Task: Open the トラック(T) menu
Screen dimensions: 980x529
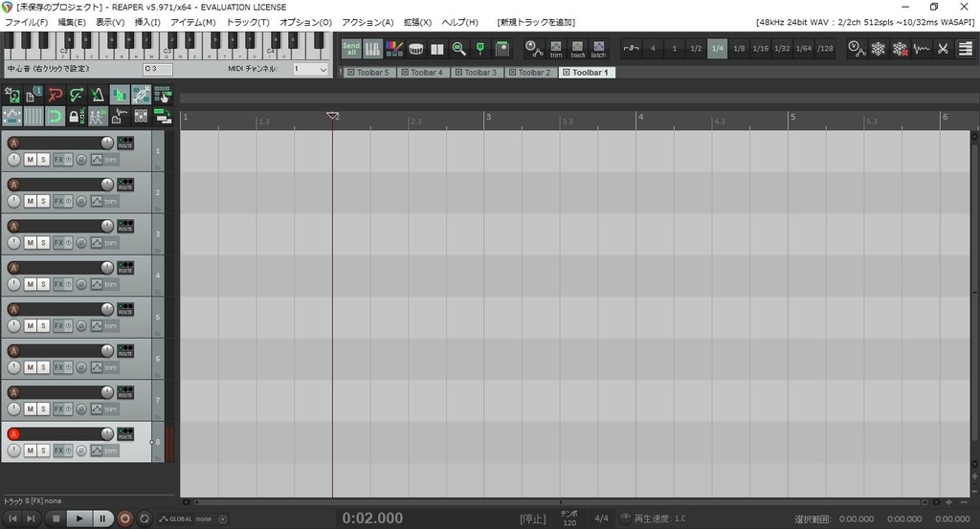Action: (248, 22)
